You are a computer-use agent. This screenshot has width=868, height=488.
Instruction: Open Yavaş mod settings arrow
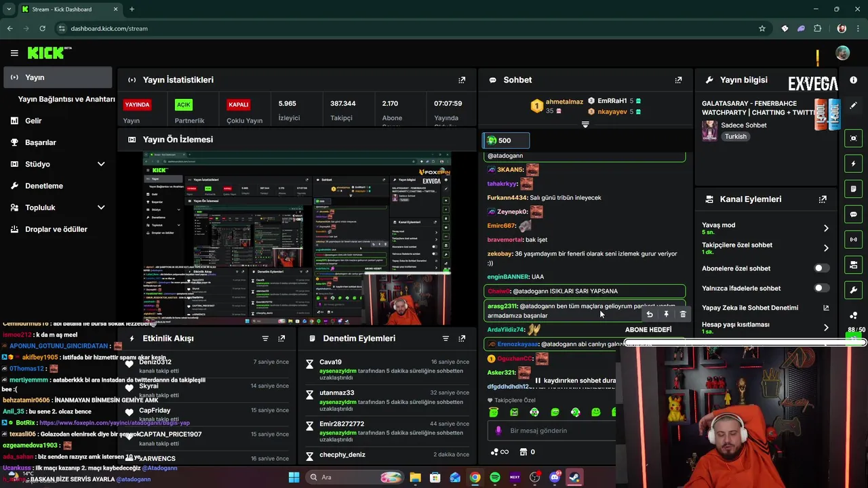pos(825,228)
